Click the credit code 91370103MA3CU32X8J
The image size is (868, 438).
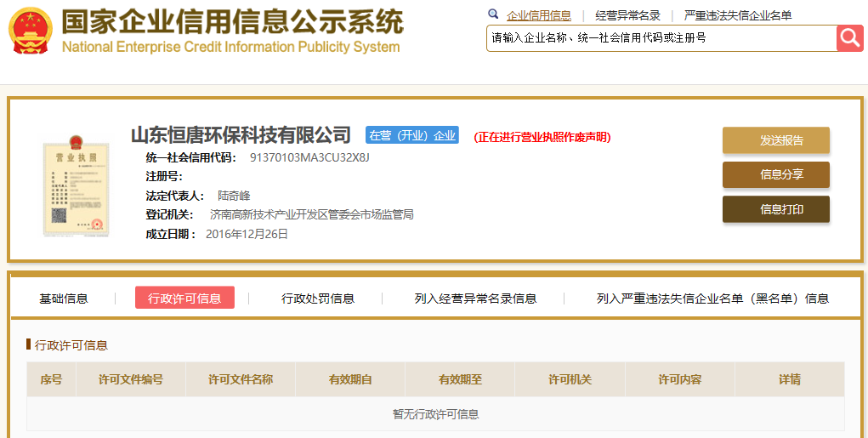[309, 157]
